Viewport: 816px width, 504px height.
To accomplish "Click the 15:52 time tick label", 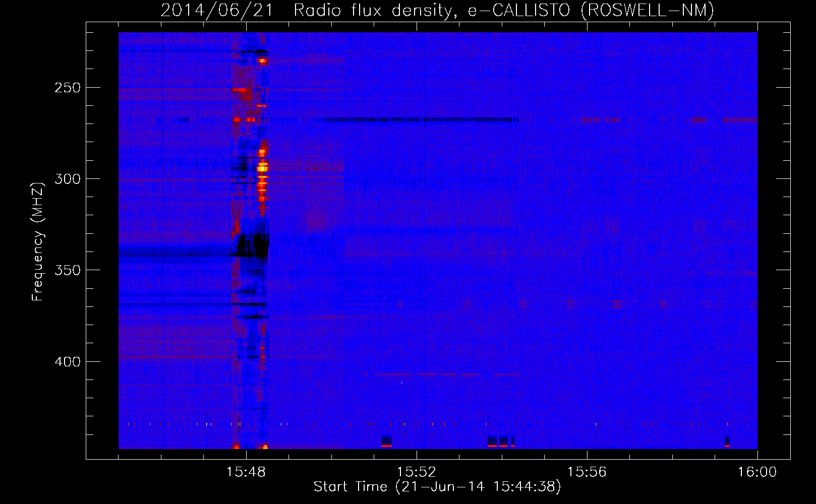I will coord(416,472).
